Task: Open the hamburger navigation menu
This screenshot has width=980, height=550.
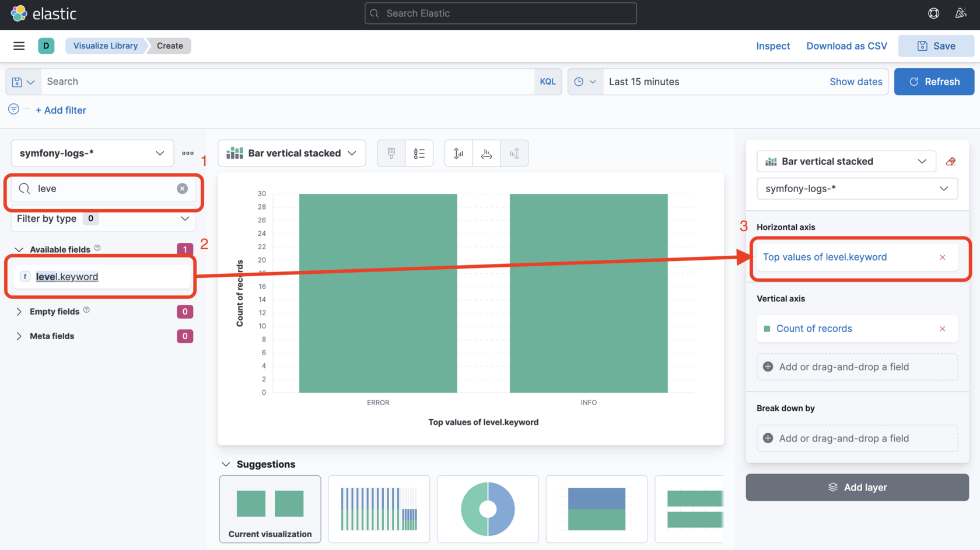Action: click(19, 46)
